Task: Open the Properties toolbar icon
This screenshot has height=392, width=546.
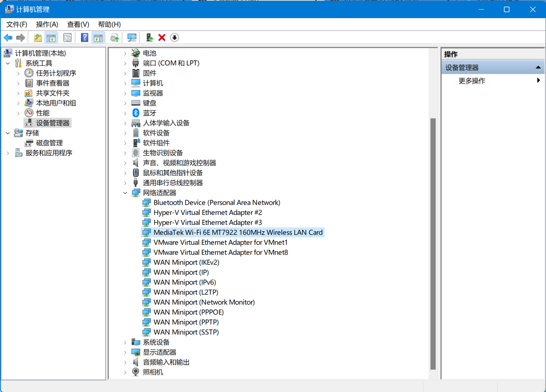Action: [x=68, y=38]
